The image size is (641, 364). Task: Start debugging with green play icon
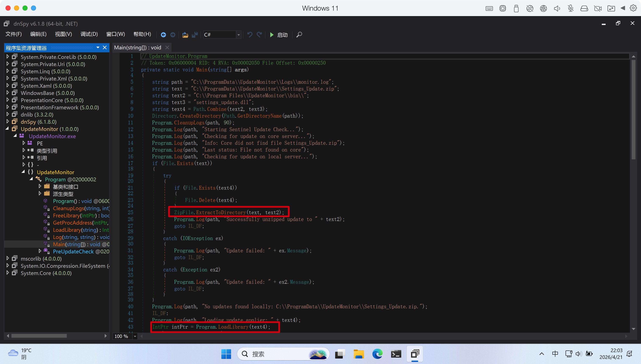pos(272,35)
